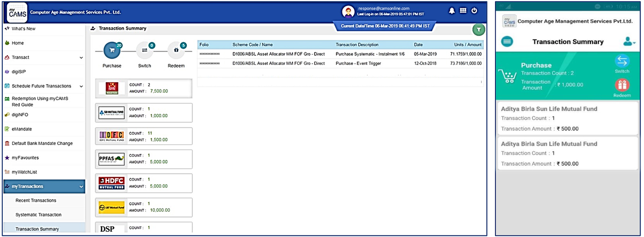Expand the Transact menu chevron

point(81,58)
